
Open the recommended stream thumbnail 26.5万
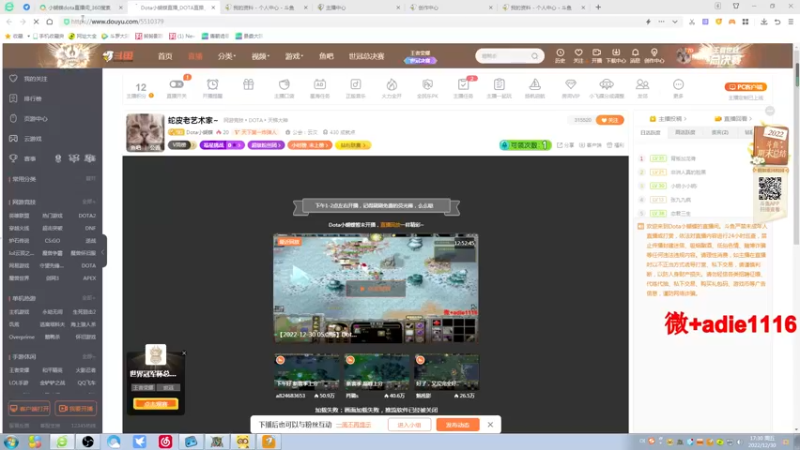[x=446, y=372]
